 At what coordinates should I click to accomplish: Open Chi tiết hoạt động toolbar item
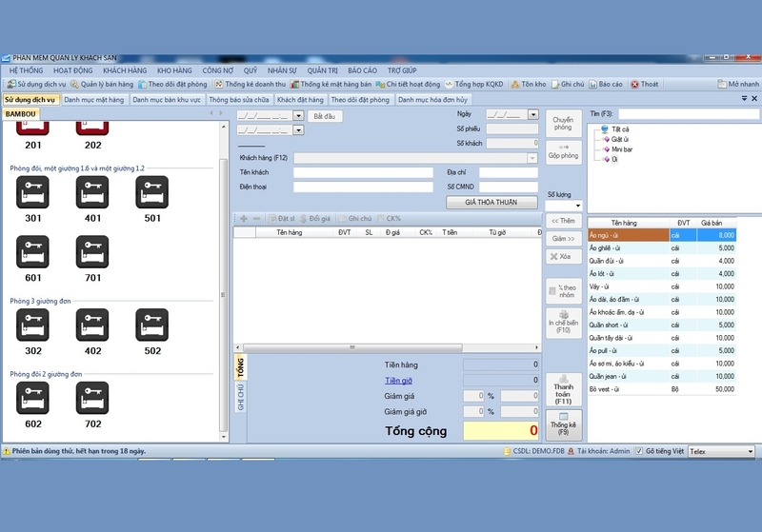(409, 84)
